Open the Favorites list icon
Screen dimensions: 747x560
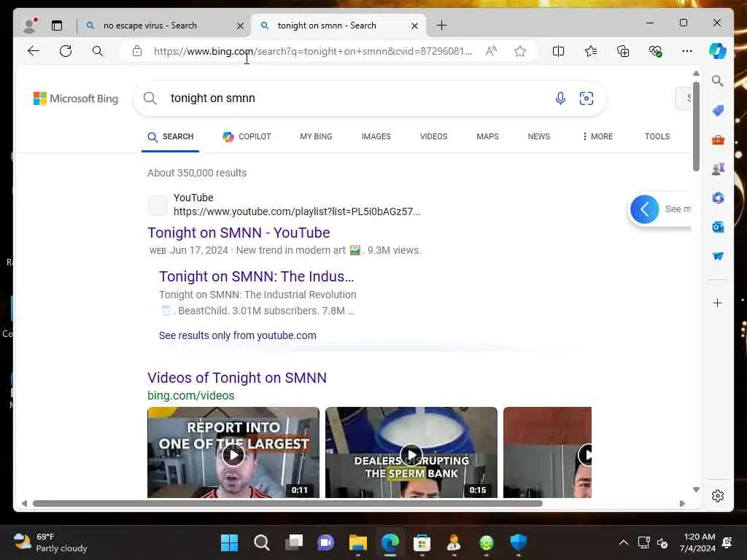coord(591,51)
